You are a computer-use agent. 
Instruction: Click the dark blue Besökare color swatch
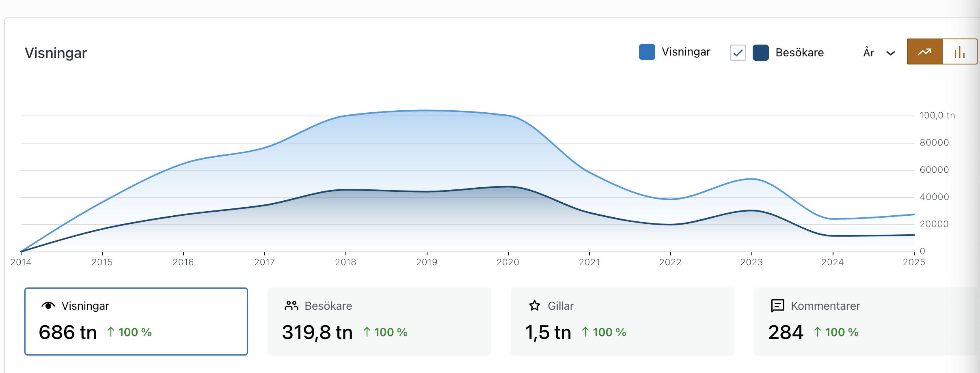click(x=760, y=53)
